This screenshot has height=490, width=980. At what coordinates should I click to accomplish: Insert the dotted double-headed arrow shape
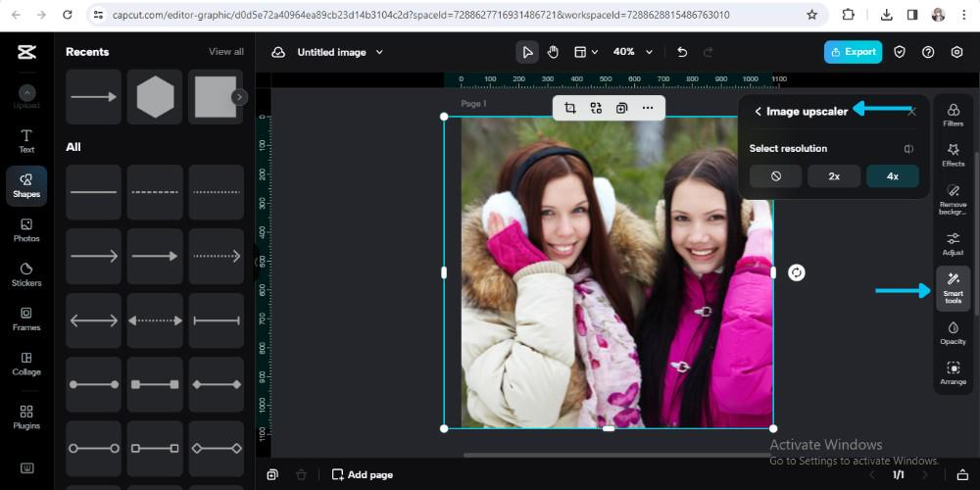pyautogui.click(x=155, y=320)
